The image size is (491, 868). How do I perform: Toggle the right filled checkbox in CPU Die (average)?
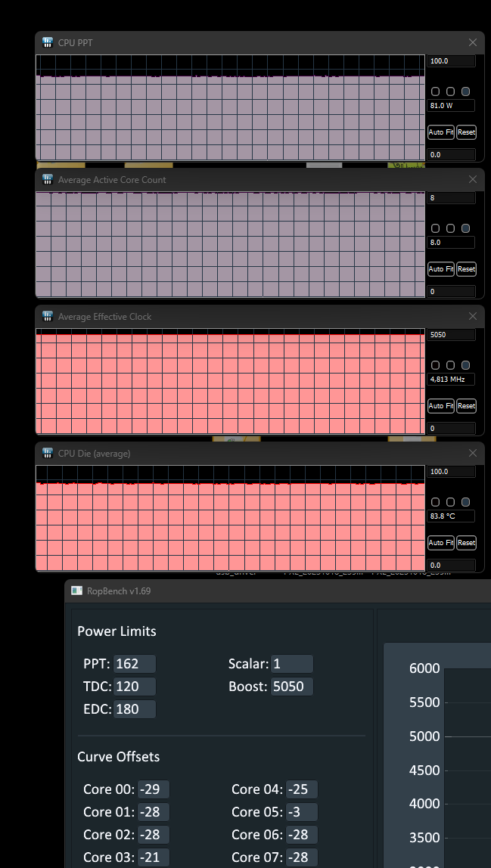[x=465, y=501]
